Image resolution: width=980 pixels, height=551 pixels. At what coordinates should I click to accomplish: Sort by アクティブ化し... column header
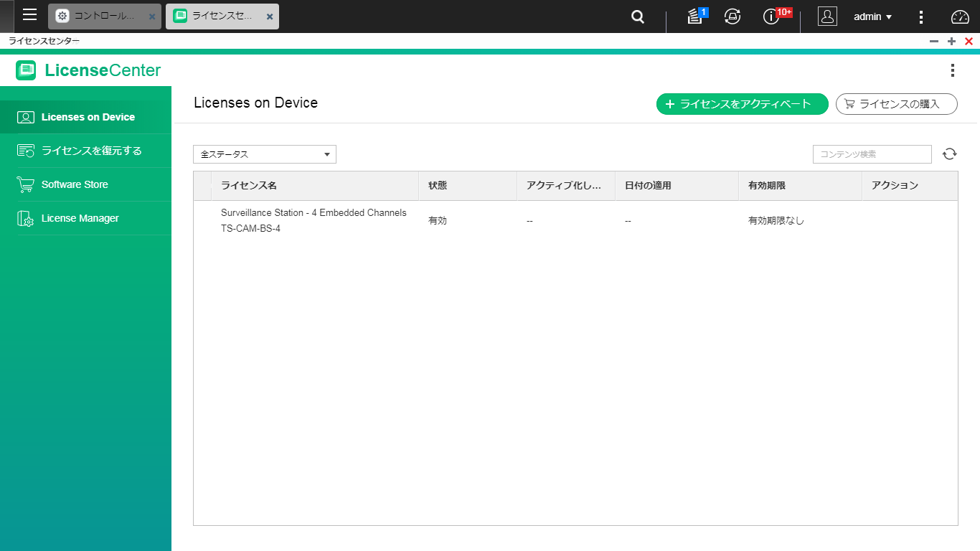click(x=566, y=186)
